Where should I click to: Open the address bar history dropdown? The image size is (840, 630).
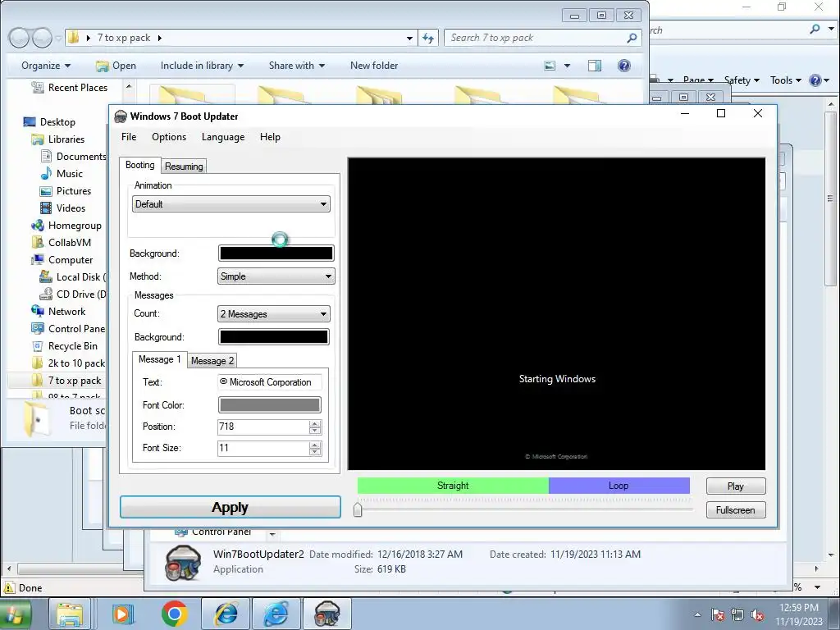click(409, 38)
